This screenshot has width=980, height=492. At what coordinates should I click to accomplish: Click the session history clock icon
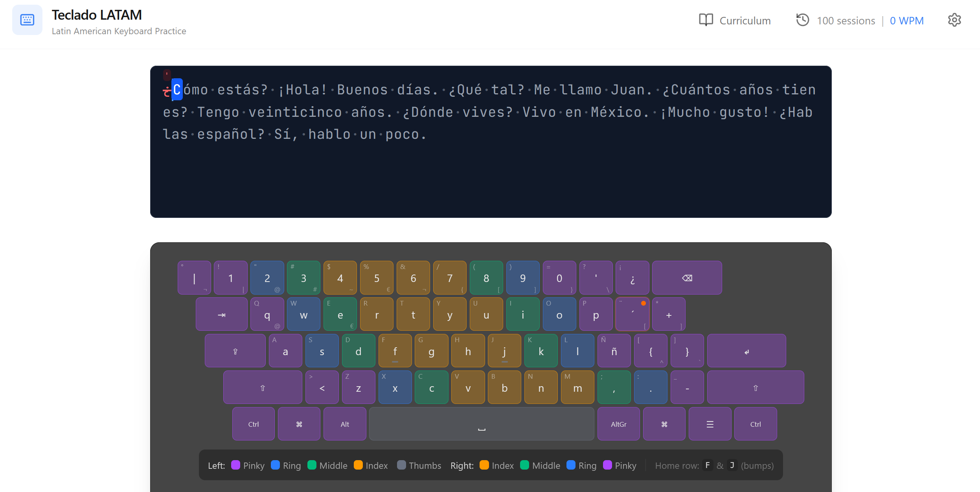coord(803,20)
